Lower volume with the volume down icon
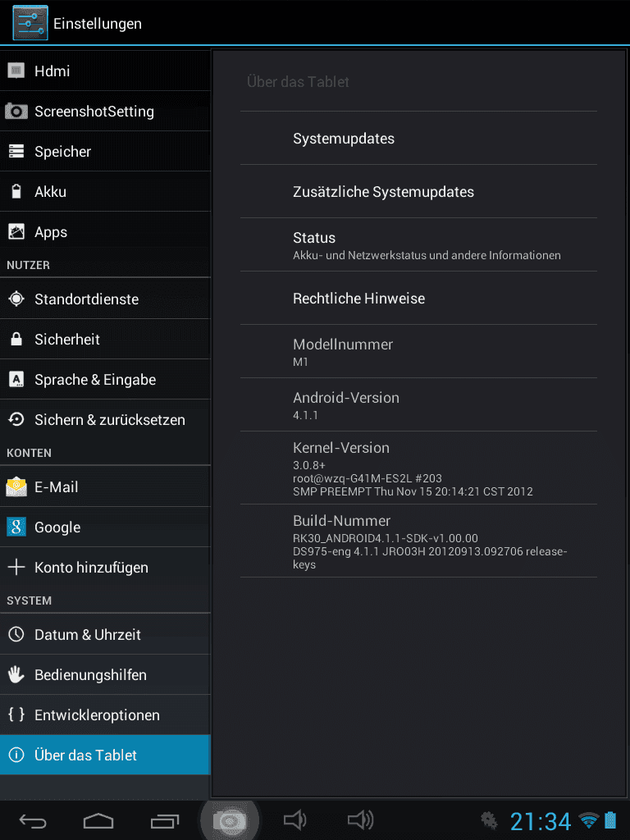630x840 pixels. [294, 819]
